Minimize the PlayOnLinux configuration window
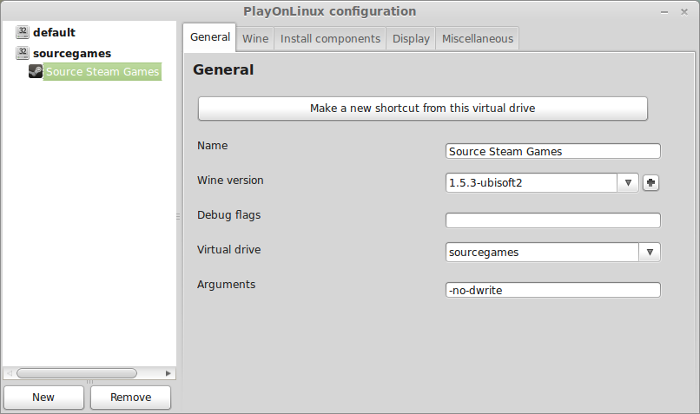Viewport: 700px width, 414px height. tap(664, 12)
